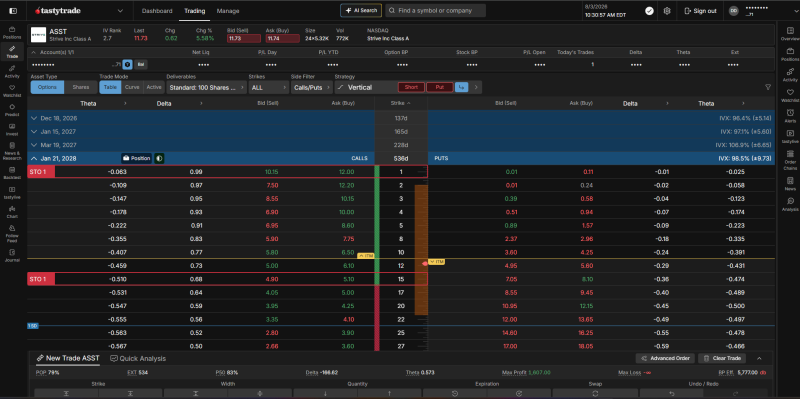The width and height of the screenshot is (800, 399).
Task: Click the Clear Trade button
Action: 722,358
